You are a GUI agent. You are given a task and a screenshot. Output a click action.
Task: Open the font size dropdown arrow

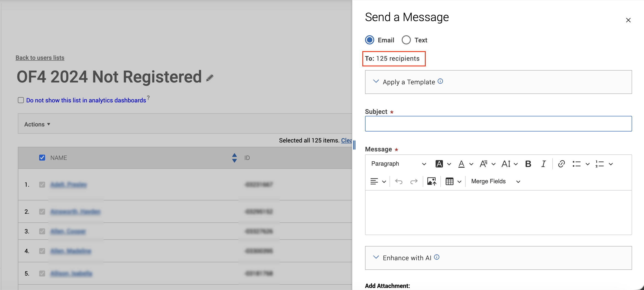tap(516, 164)
